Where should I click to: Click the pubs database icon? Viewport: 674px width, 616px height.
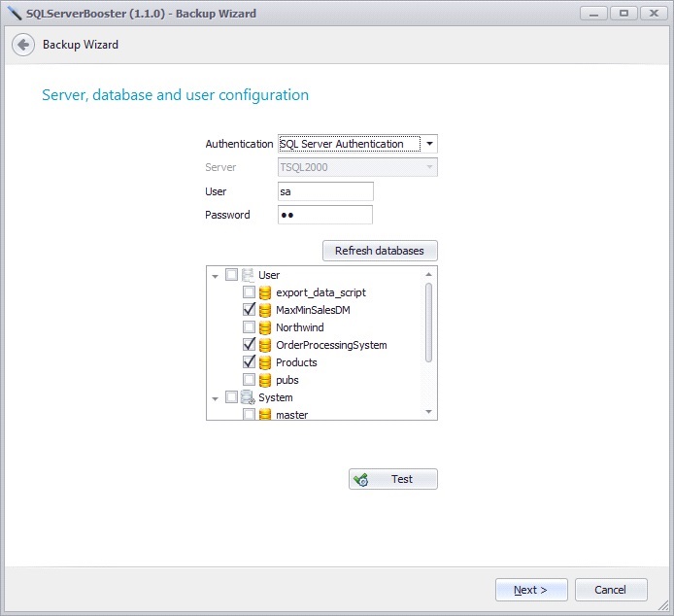point(265,380)
